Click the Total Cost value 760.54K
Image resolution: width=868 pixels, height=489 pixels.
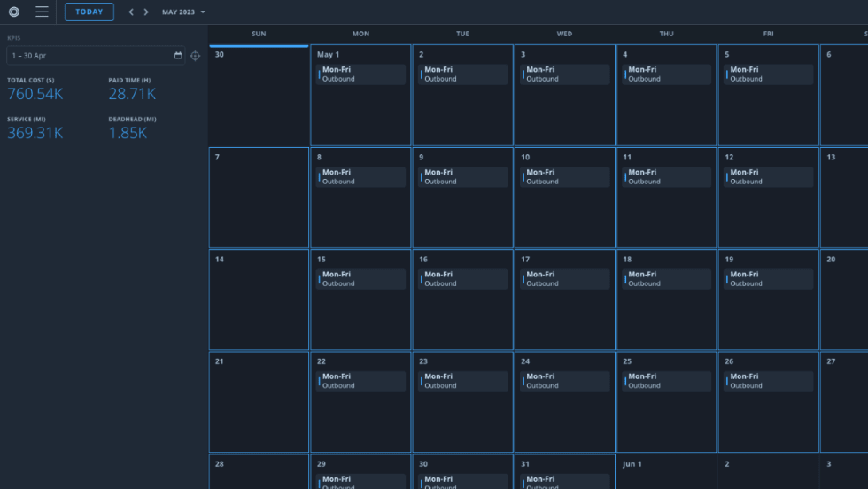(36, 94)
